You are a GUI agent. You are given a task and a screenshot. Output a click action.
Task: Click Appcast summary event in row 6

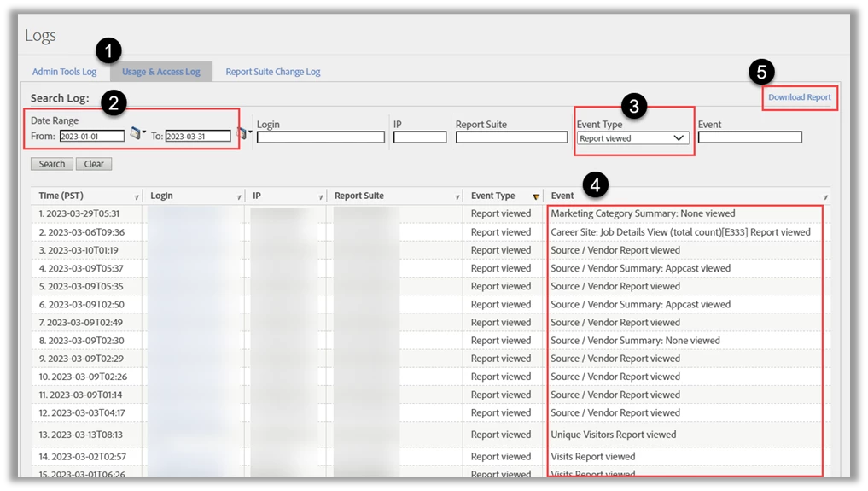tap(640, 305)
